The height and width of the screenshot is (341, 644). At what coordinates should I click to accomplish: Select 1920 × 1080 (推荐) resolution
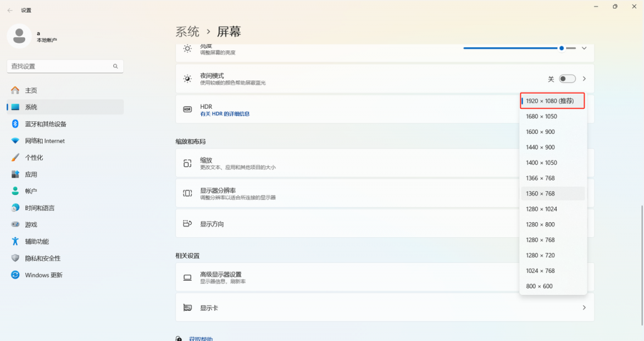coord(552,101)
